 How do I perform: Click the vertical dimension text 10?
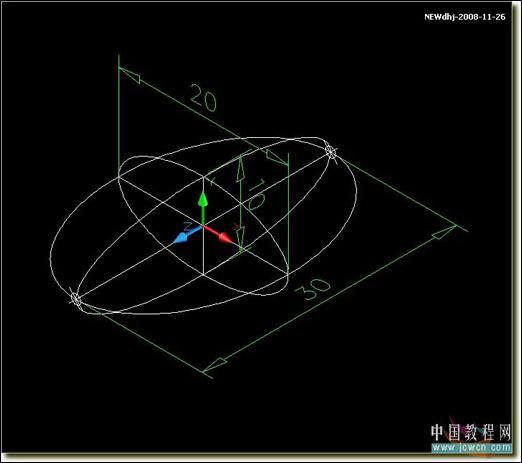pos(257,194)
